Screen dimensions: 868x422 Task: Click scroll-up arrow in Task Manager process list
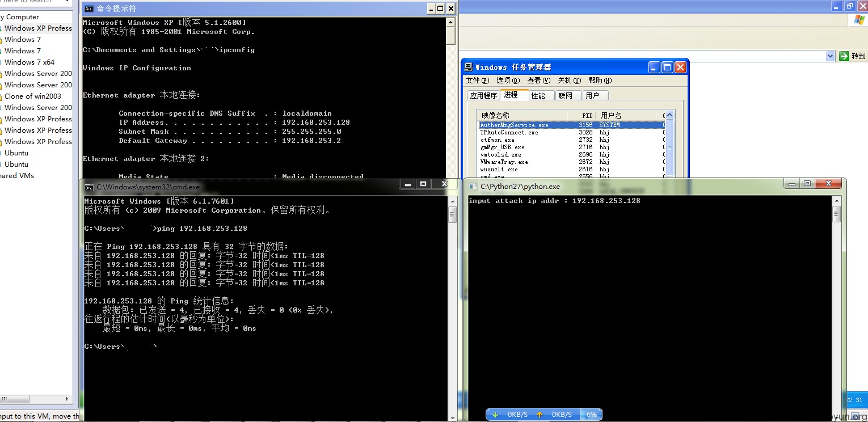(670, 115)
